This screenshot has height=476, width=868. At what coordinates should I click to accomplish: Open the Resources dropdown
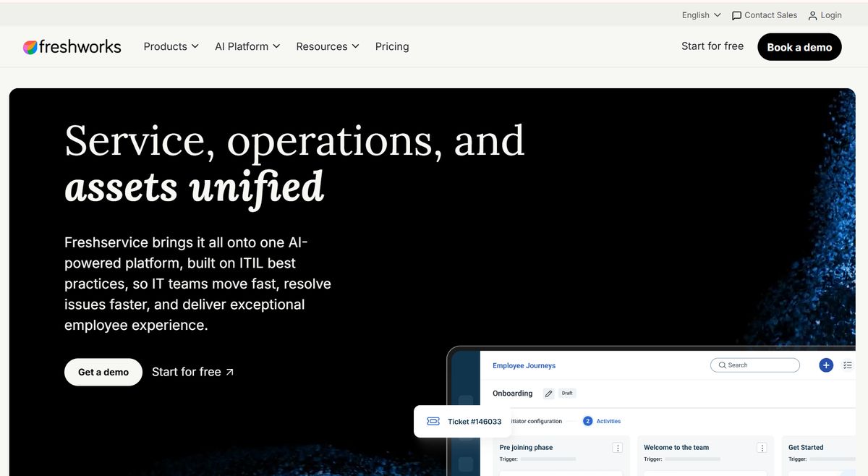tap(328, 46)
